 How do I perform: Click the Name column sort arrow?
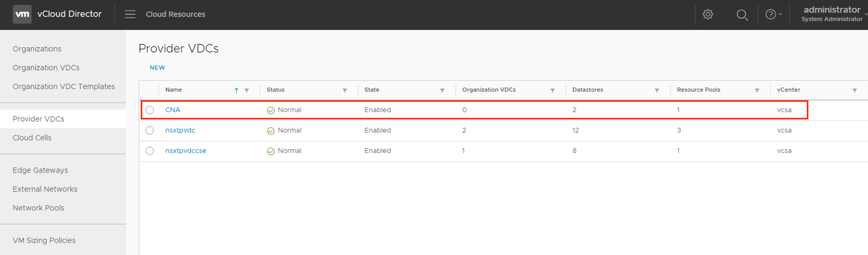[236, 90]
